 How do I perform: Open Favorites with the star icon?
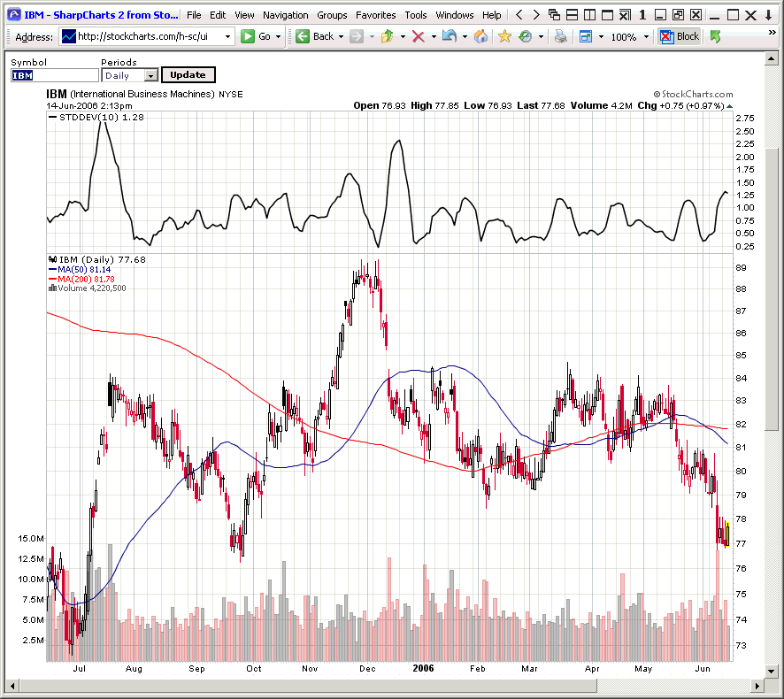(x=504, y=36)
